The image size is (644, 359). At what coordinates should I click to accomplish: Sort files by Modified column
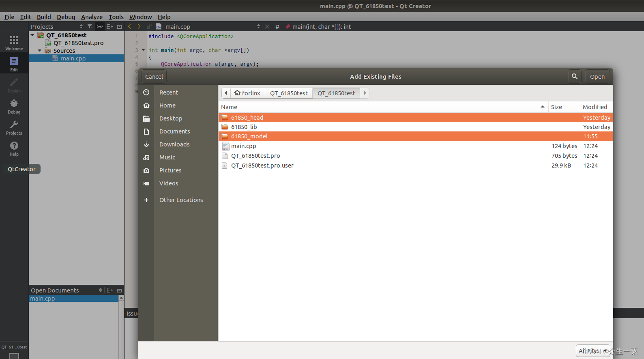(x=596, y=107)
